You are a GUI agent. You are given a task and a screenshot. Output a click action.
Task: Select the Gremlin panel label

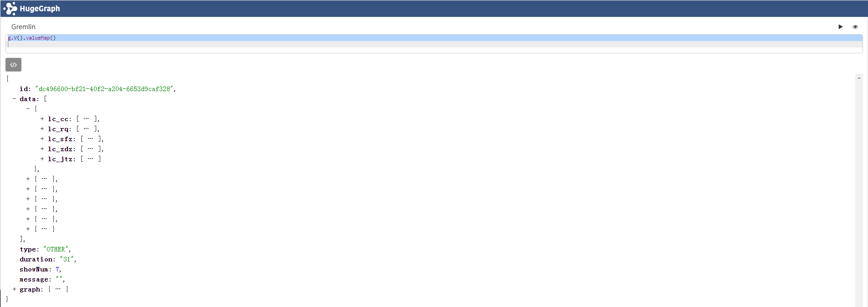[23, 27]
